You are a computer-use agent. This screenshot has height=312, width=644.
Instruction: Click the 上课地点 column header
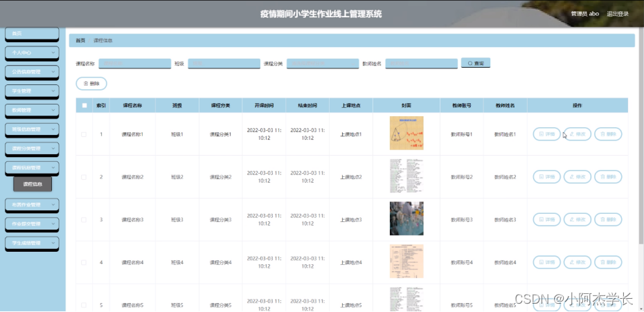[351, 106]
